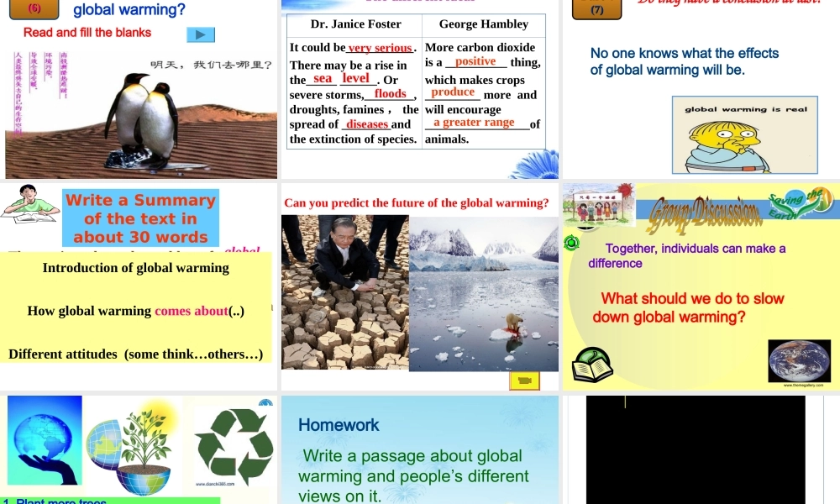Click the red 'very serious' blank answer
The image size is (840, 504).
coord(380,48)
